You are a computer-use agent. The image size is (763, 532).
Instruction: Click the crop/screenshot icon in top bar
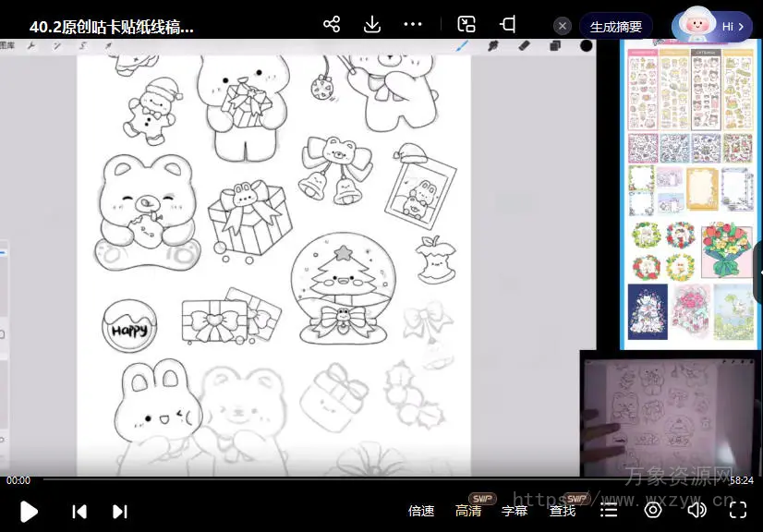[x=508, y=25]
